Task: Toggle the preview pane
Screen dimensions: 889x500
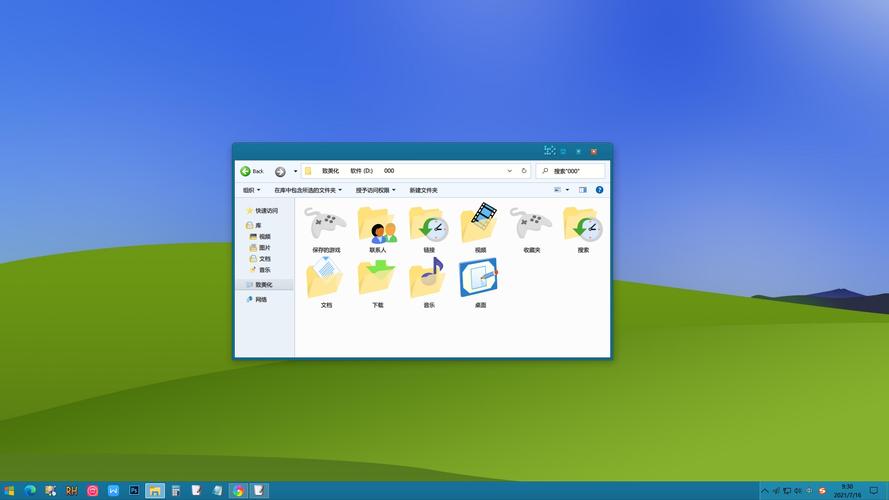Action: coord(582,190)
